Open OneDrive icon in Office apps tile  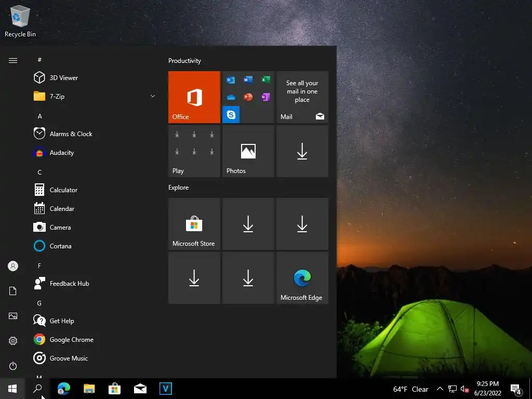(x=231, y=97)
